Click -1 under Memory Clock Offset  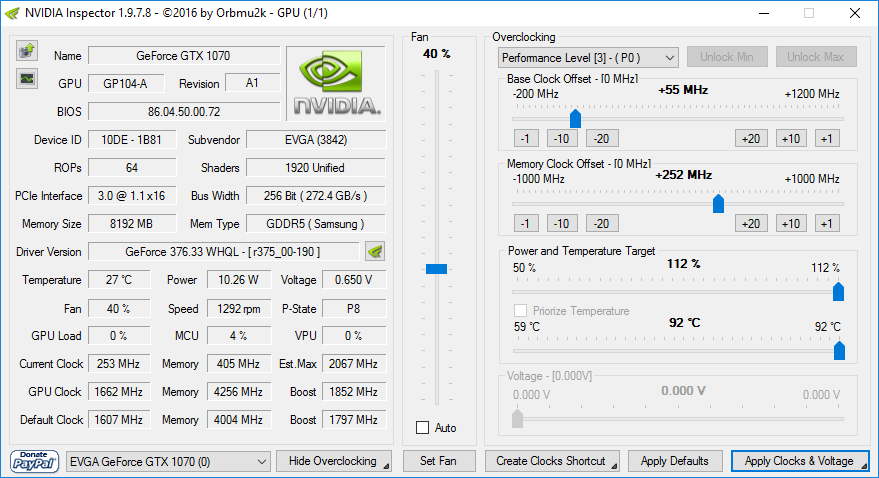526,224
